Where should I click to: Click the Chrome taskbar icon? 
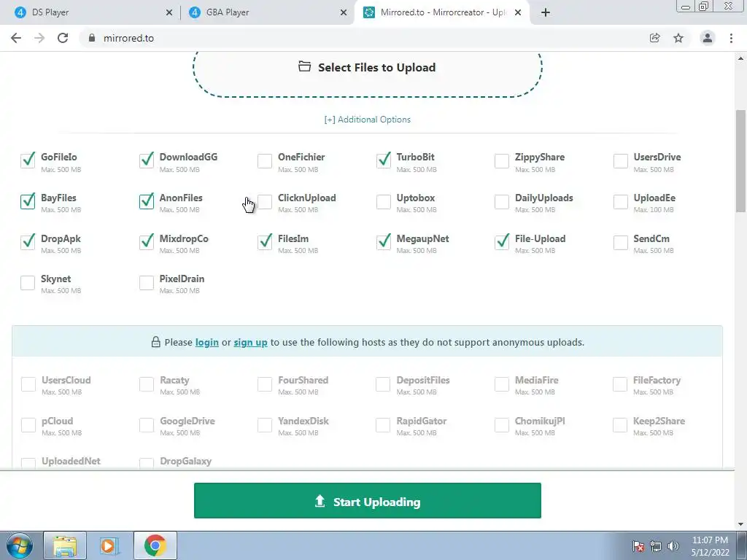click(x=155, y=545)
